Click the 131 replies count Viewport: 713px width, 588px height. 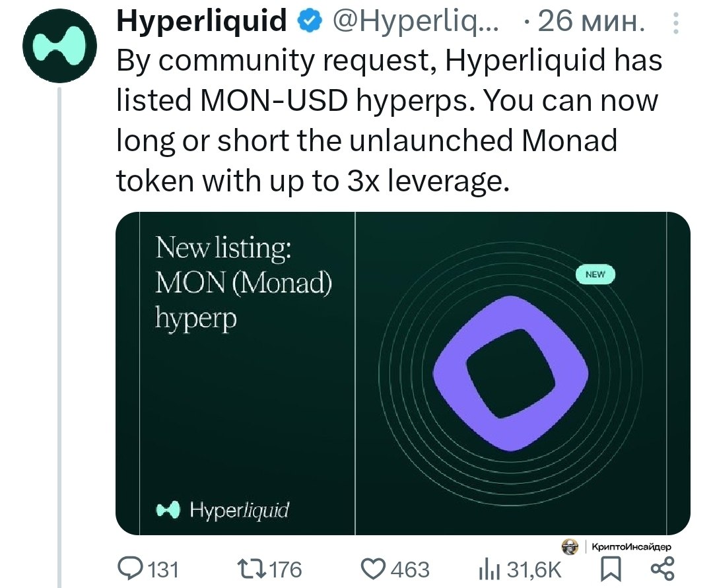point(161,568)
